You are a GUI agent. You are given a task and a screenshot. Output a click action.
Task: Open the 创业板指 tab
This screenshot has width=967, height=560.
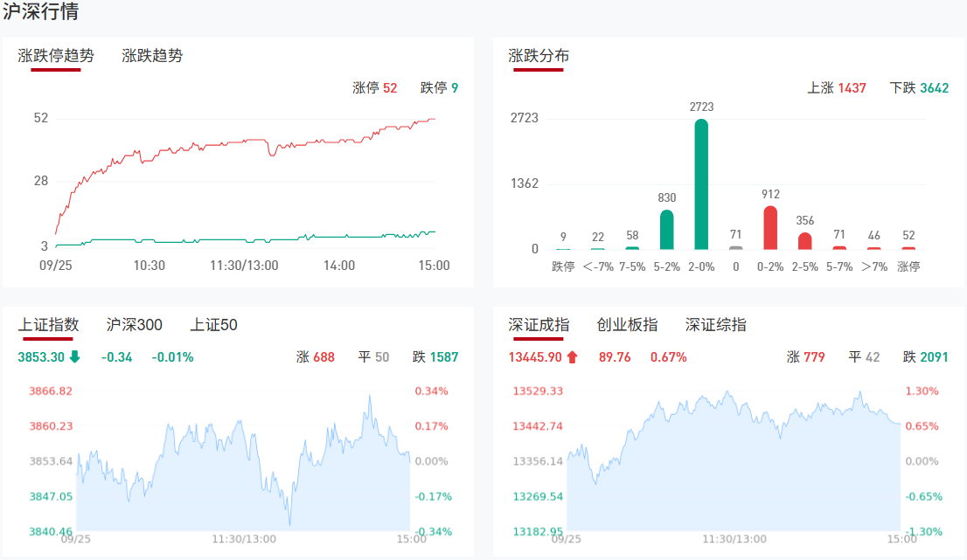tap(627, 325)
